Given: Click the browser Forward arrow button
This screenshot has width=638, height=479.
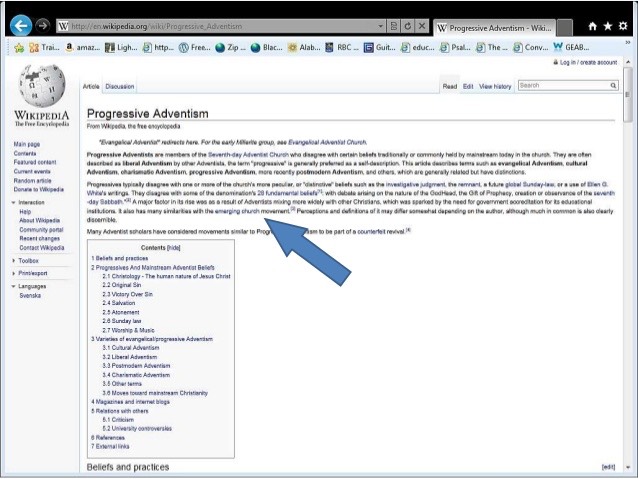Looking at the screenshot, I should (42, 26).
